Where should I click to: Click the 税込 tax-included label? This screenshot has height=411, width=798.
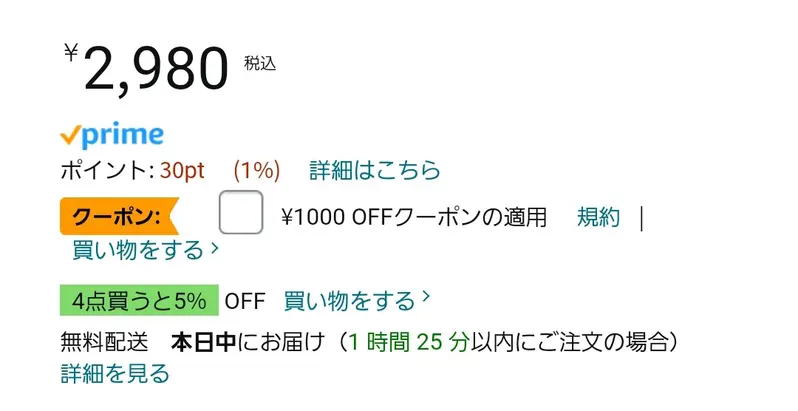260,63
